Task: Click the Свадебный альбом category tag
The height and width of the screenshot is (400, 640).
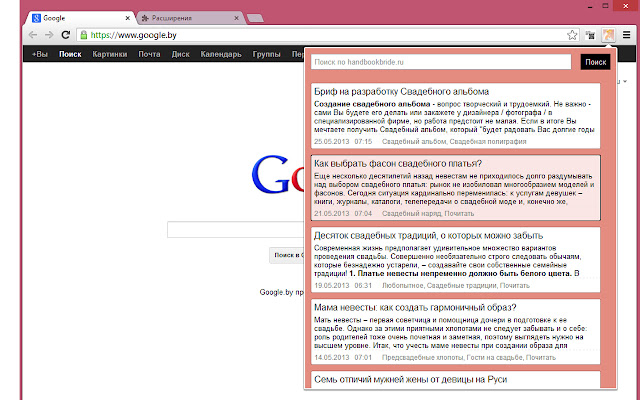Action: 414,142
